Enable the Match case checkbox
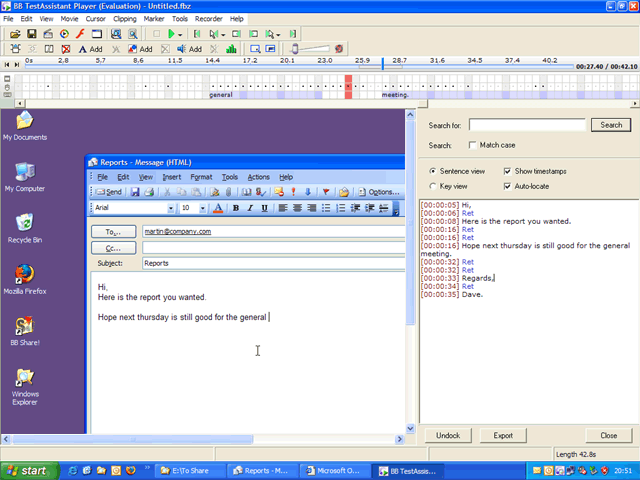640x480 pixels. click(472, 145)
